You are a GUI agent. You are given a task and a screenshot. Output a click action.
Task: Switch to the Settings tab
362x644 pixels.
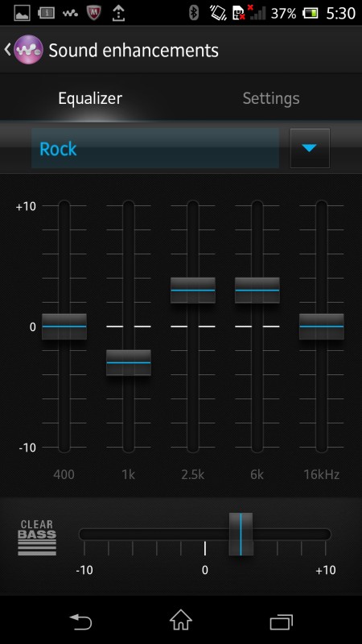coord(271,98)
